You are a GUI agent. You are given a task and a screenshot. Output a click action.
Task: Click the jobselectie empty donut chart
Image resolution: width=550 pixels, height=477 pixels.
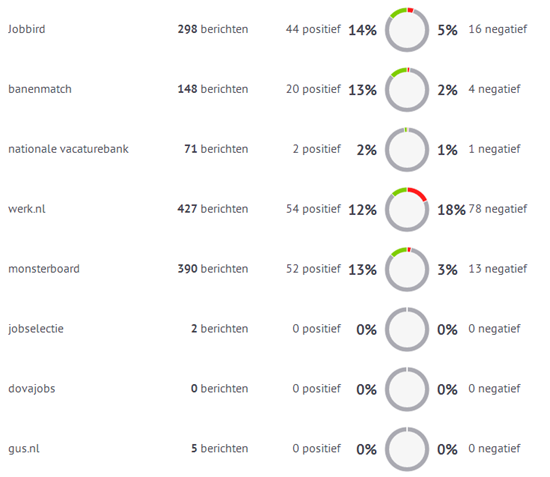(407, 329)
